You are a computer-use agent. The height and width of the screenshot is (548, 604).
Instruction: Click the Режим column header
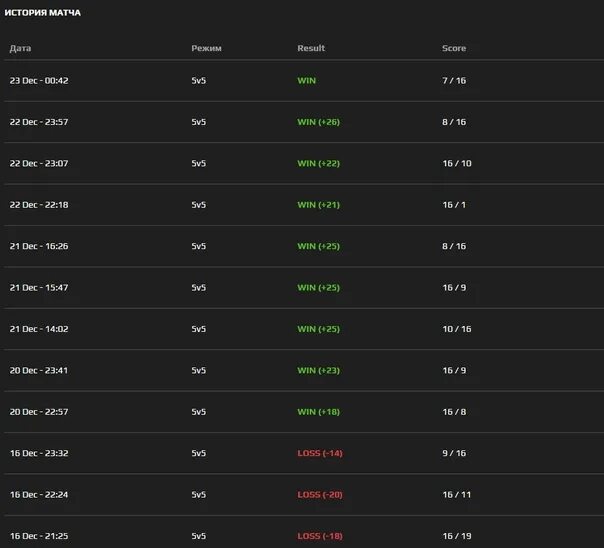pyautogui.click(x=206, y=48)
